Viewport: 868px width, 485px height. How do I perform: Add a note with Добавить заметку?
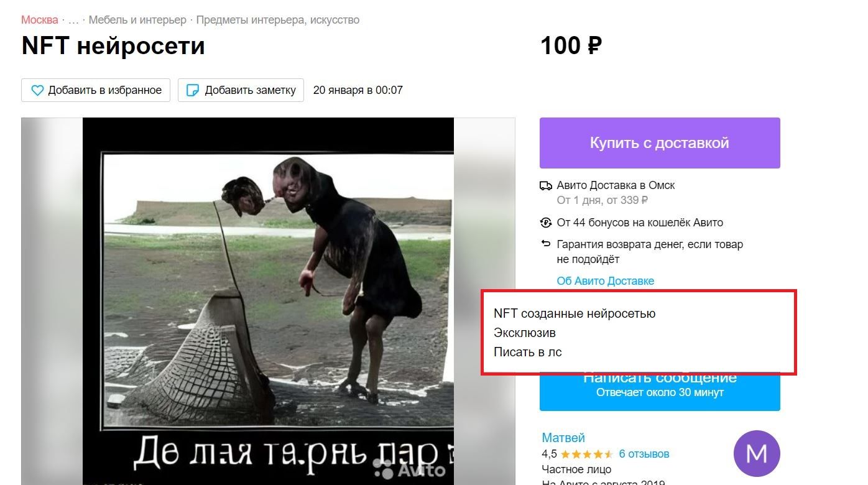(x=241, y=90)
